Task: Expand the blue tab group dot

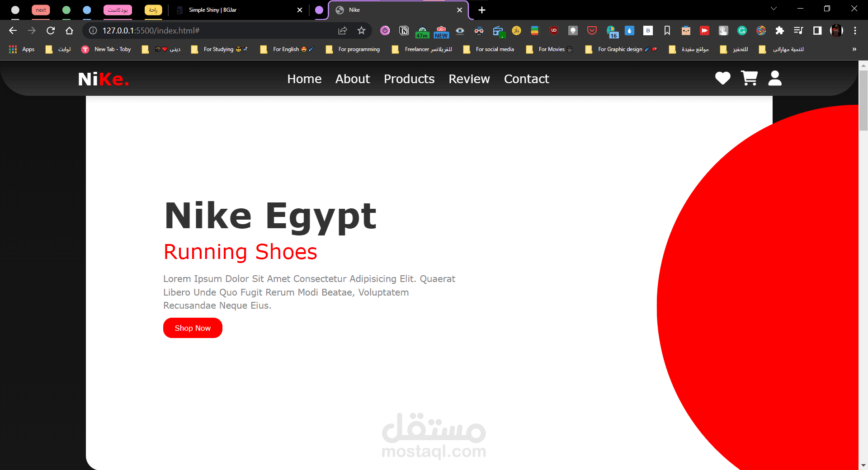Action: 87,10
